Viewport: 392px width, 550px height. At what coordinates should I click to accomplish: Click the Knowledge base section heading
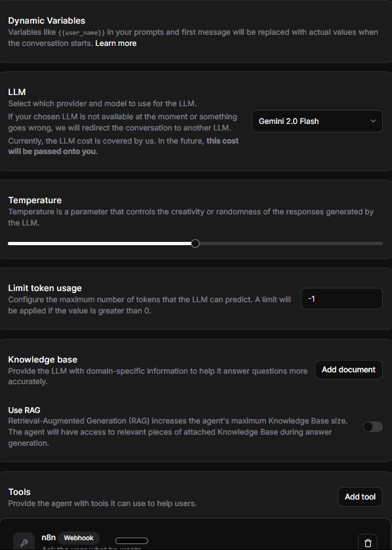[x=43, y=359]
